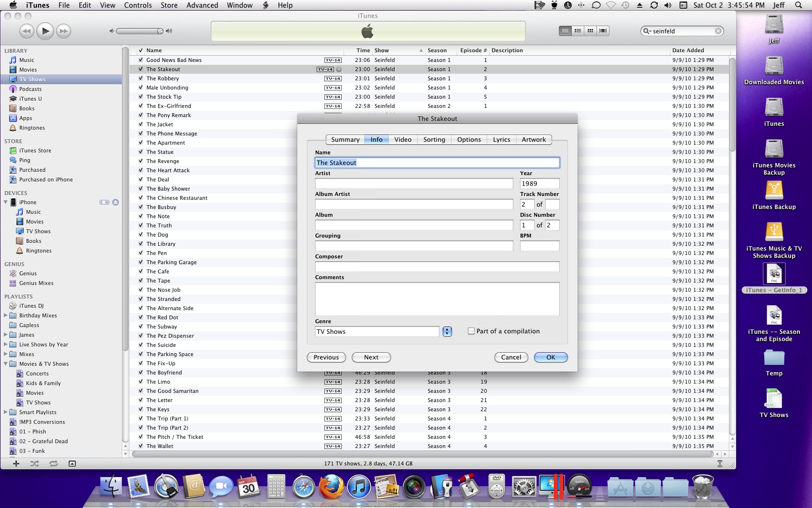This screenshot has width=812, height=508.
Task: Eject the iPhone device
Action: pyautogui.click(x=115, y=202)
